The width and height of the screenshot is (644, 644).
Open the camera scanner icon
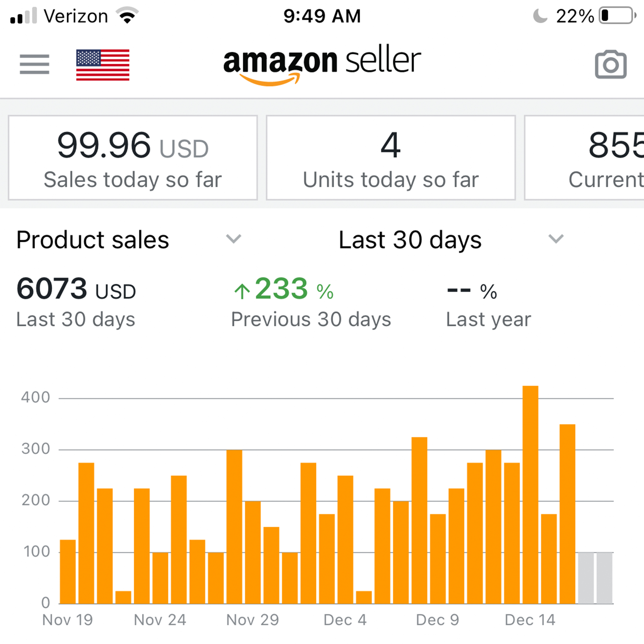pos(610,65)
